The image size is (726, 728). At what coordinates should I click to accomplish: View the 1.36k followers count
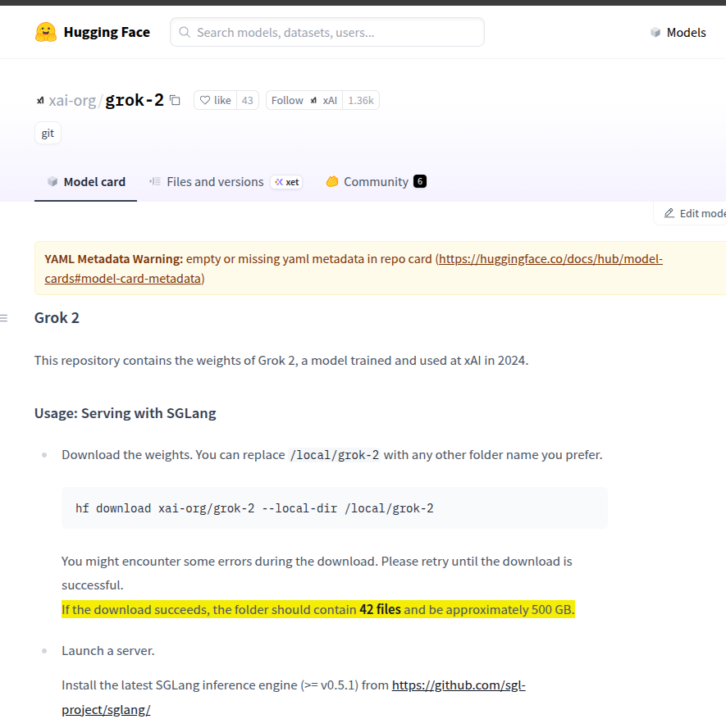click(x=361, y=100)
